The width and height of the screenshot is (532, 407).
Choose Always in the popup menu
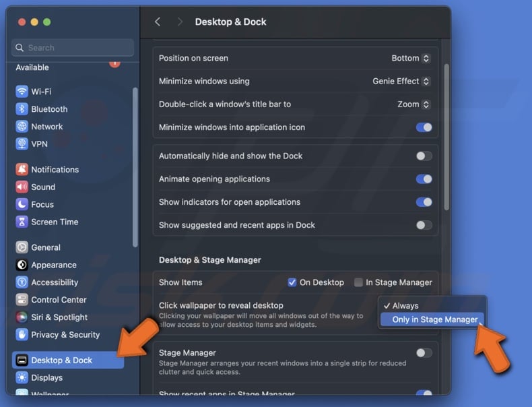(432, 305)
